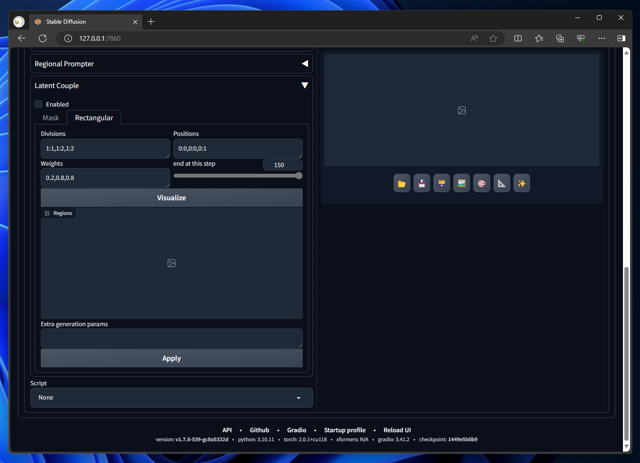The width and height of the screenshot is (640, 463).
Task: Open the split screen icon
Action: [x=518, y=38]
